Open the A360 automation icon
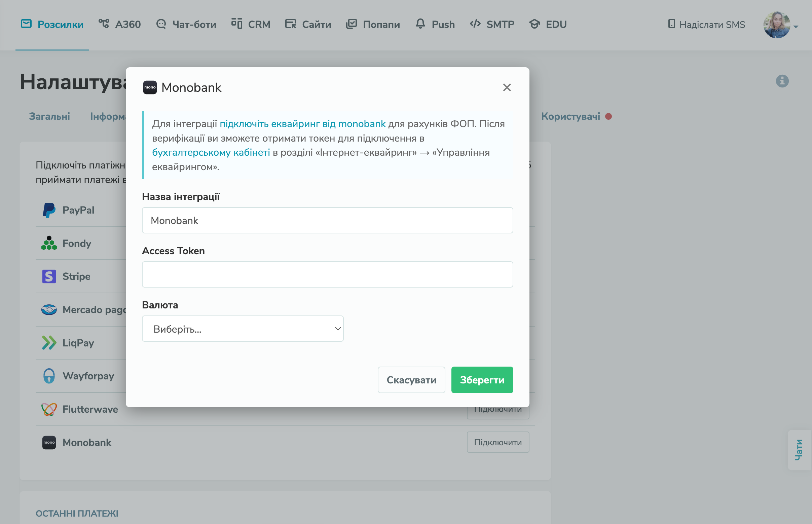Viewport: 812px width, 524px height. coord(104,24)
